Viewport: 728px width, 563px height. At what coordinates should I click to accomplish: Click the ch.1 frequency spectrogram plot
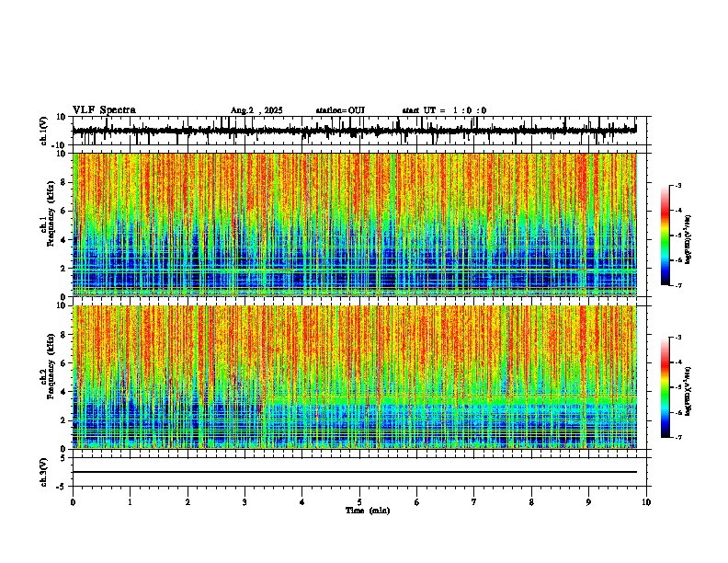pyautogui.click(x=355, y=224)
